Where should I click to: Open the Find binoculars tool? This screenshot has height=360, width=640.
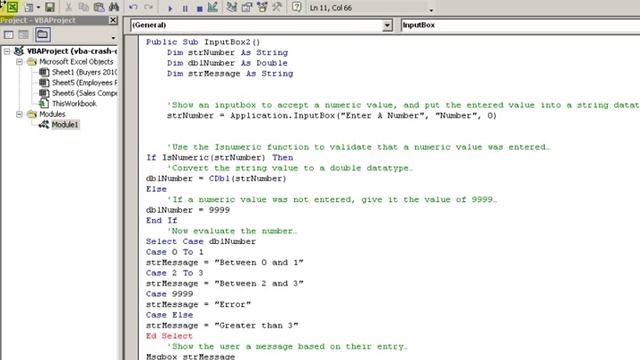coord(114,7)
